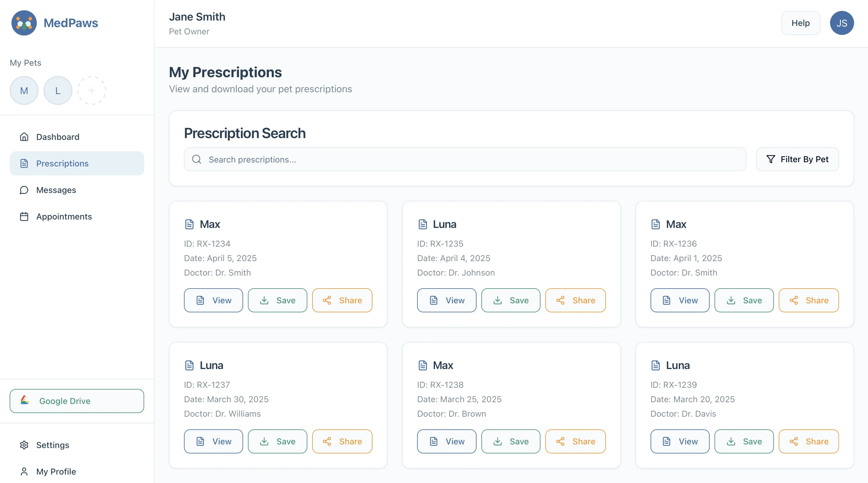Image resolution: width=868 pixels, height=483 pixels.
Task: Save prescription RX-1235
Action: pyautogui.click(x=511, y=300)
